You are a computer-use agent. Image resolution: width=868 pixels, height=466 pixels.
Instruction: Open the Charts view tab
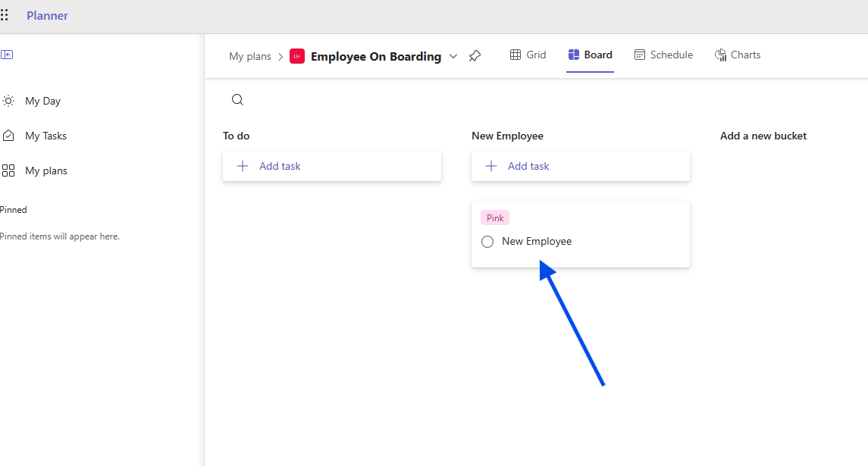pyautogui.click(x=738, y=55)
